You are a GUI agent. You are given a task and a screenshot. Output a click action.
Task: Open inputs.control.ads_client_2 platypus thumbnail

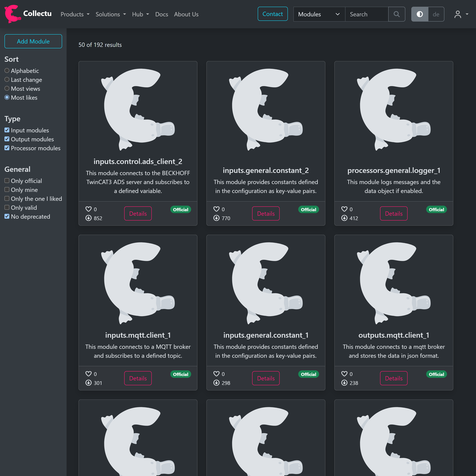pyautogui.click(x=138, y=110)
